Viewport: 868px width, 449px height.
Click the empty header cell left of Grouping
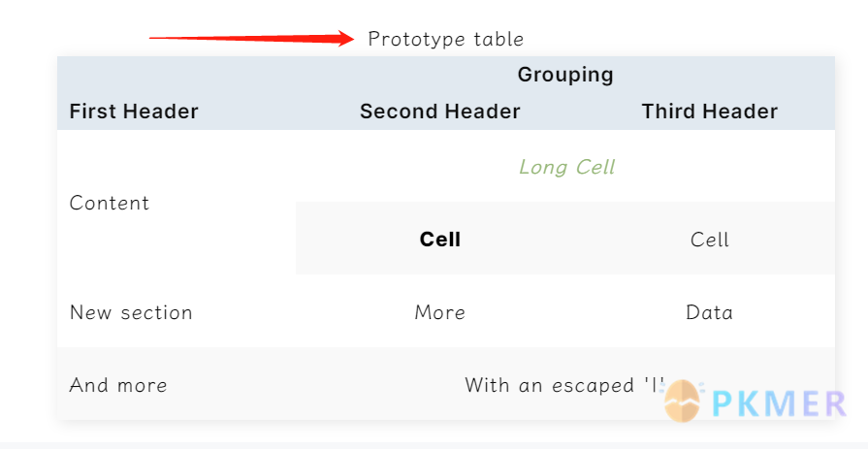coord(177,75)
